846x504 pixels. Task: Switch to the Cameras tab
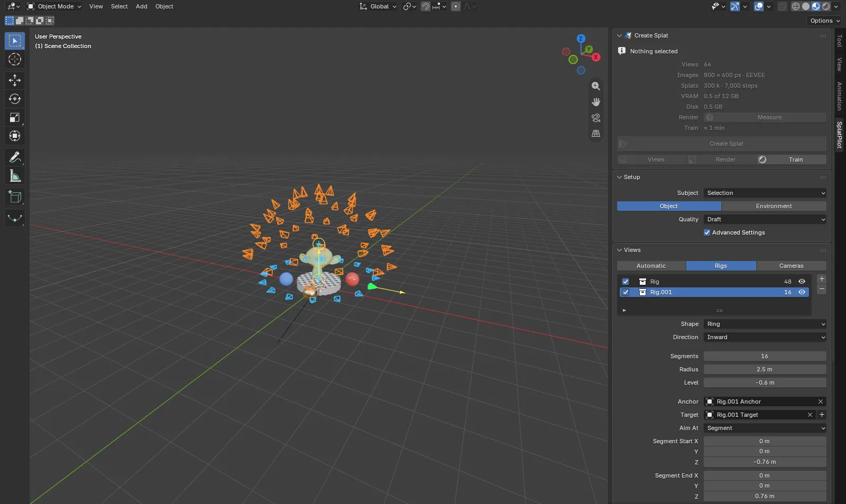point(791,266)
